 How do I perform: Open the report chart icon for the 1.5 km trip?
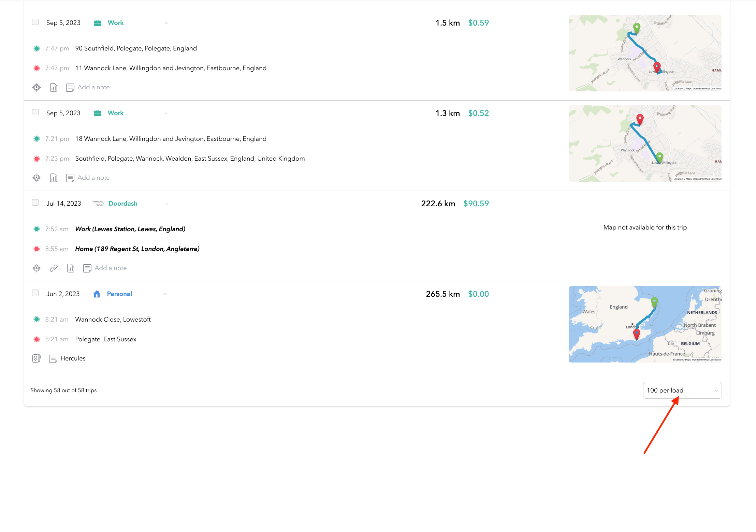53,87
